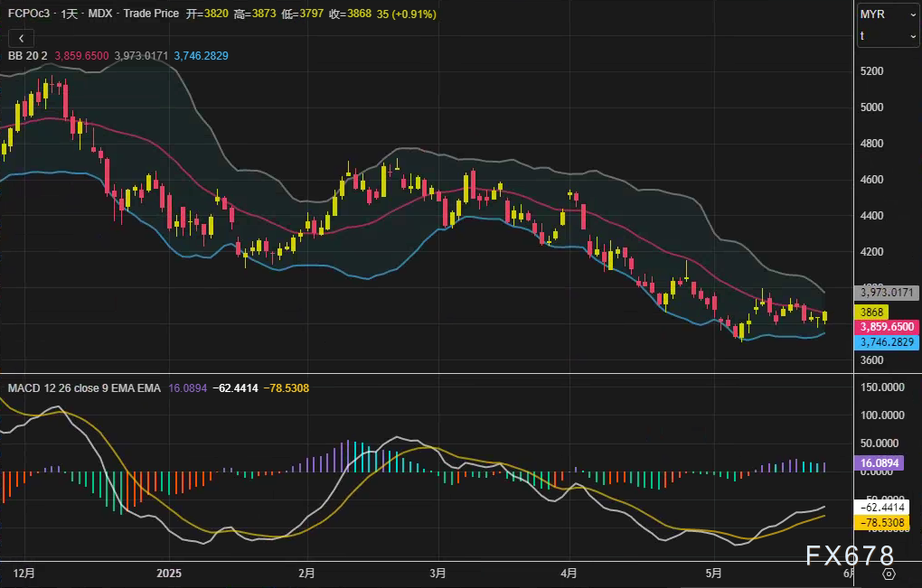922x588 pixels.
Task: Click the 12月 marker on time axis
Action: click(x=24, y=574)
